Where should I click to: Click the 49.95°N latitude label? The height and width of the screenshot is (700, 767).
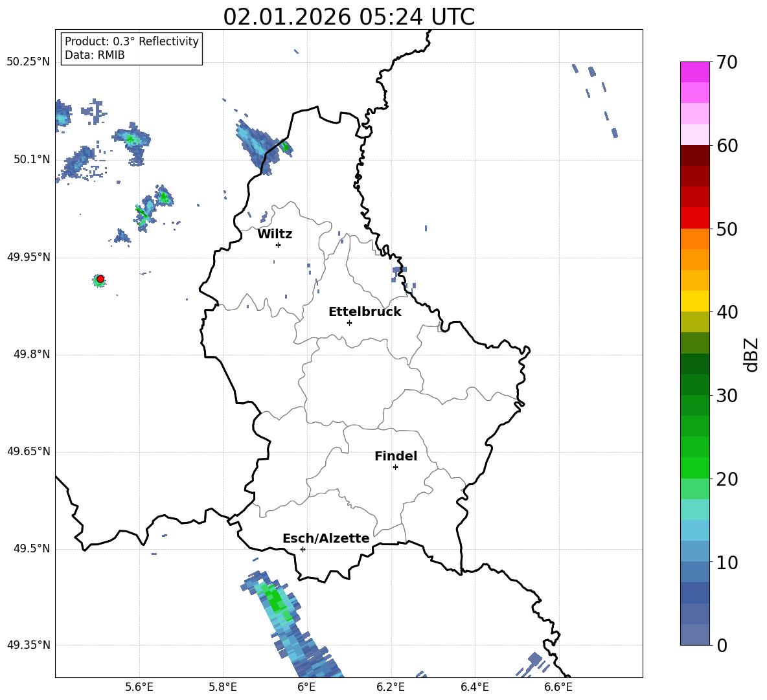coord(29,256)
